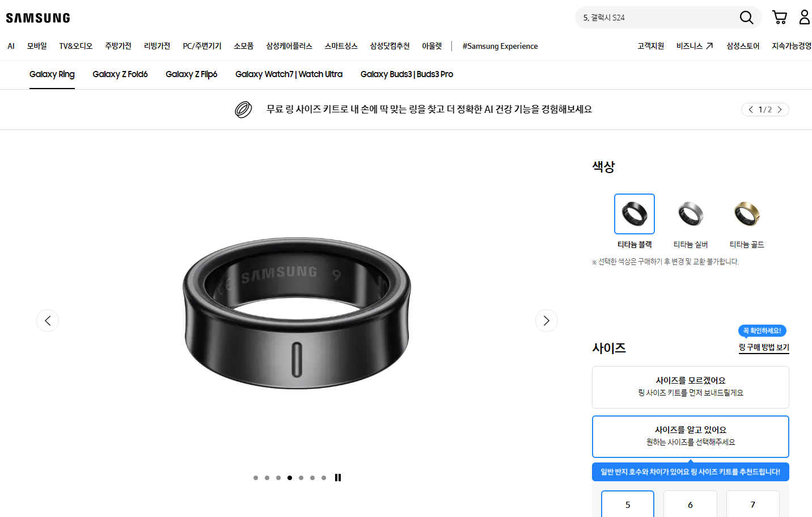Open 링 구매 방법 보기 link

764,347
